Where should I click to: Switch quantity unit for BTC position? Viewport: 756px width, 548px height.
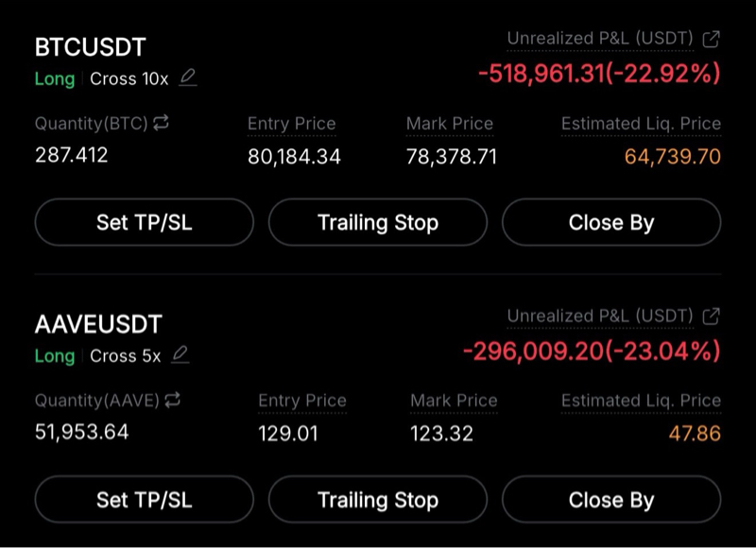coord(161,124)
